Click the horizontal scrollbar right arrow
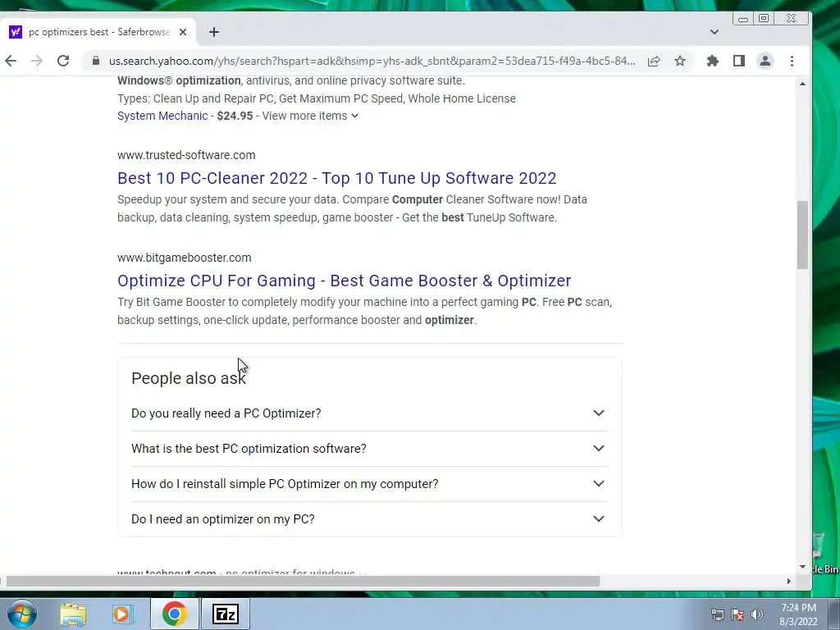 [x=788, y=582]
